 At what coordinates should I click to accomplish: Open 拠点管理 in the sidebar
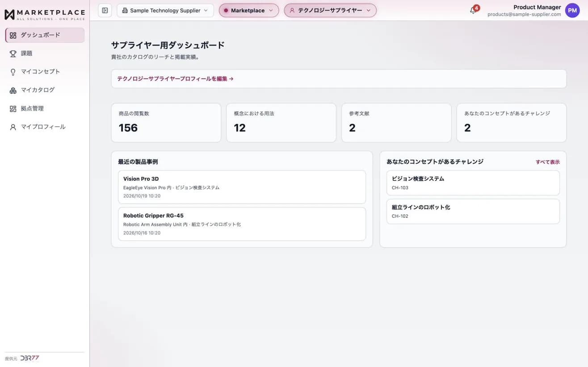click(x=45, y=108)
